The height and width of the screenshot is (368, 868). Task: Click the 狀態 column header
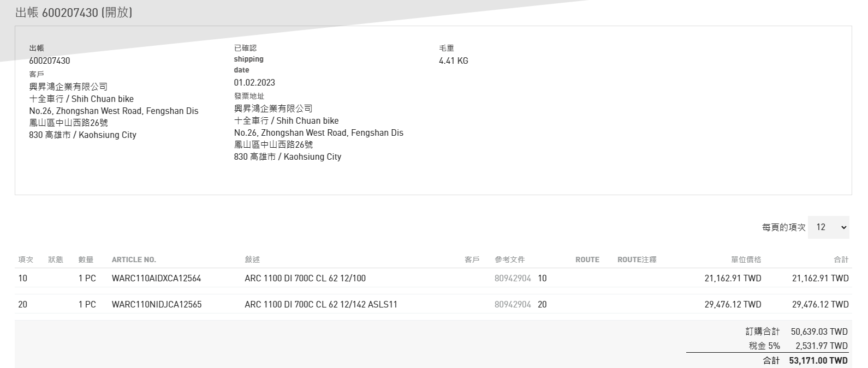click(56, 260)
